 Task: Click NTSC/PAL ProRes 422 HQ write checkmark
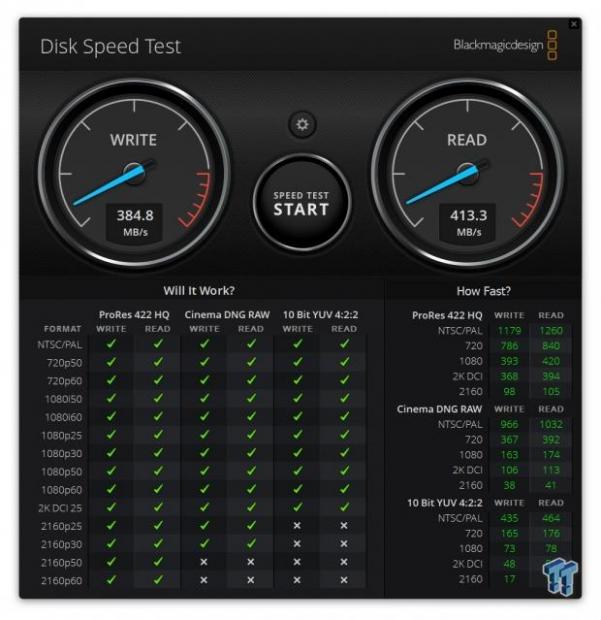pyautogui.click(x=111, y=344)
